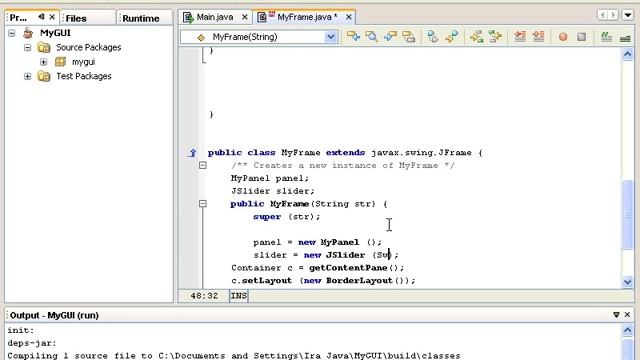Stop macro recording with the square icon

coord(582,37)
